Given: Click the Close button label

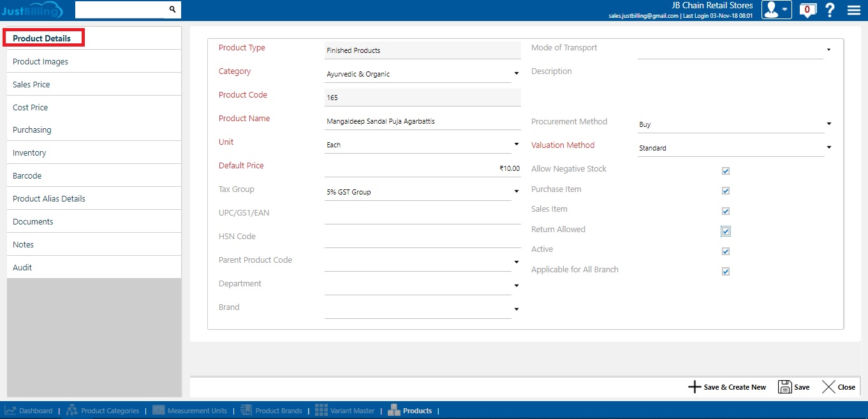Looking at the screenshot, I should coord(846,387).
